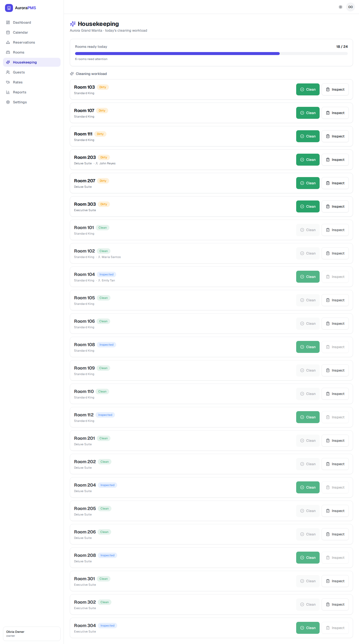This screenshot has width=359, height=644.
Task: Mark Room 303 as Clean
Action: pos(308,206)
